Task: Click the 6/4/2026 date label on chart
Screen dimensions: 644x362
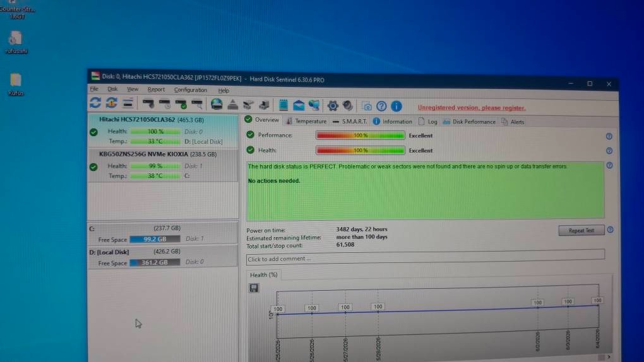Action: click(x=597, y=338)
